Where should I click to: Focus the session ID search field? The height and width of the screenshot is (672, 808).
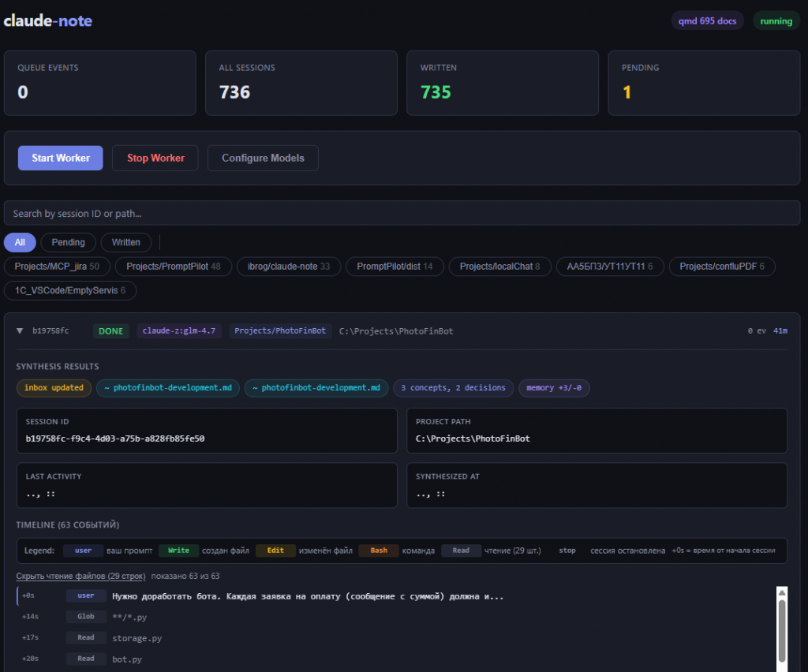(402, 213)
